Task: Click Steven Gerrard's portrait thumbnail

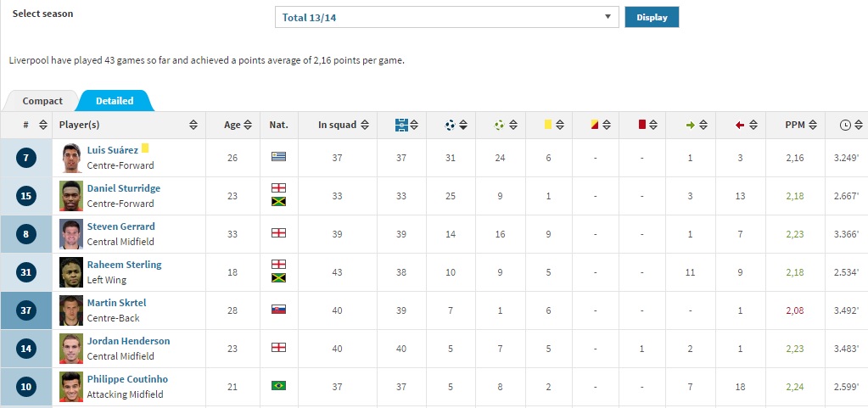Action: pos(71,234)
